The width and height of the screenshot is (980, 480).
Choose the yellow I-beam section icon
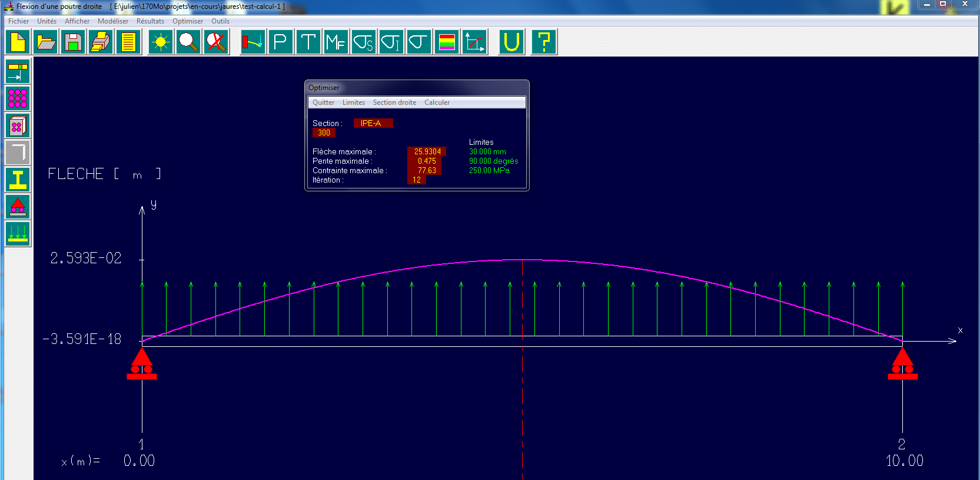[18, 180]
